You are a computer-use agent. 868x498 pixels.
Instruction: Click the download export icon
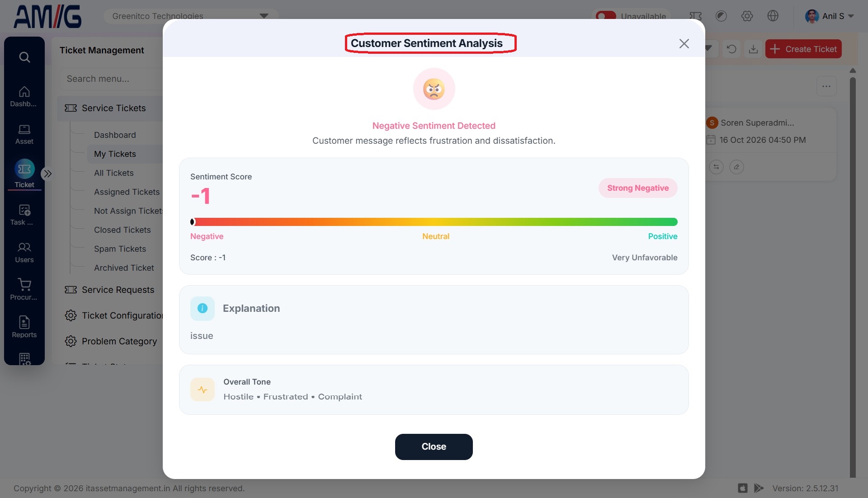[753, 49]
